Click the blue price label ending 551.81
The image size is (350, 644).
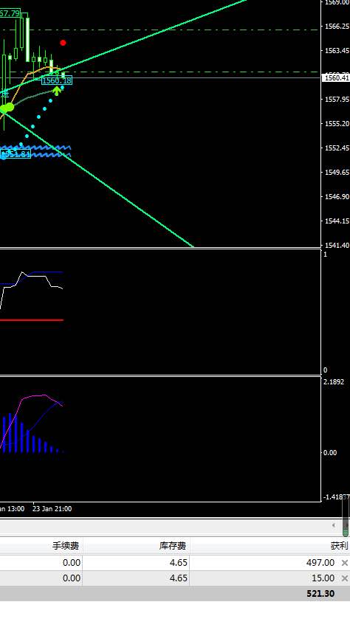click(x=16, y=154)
